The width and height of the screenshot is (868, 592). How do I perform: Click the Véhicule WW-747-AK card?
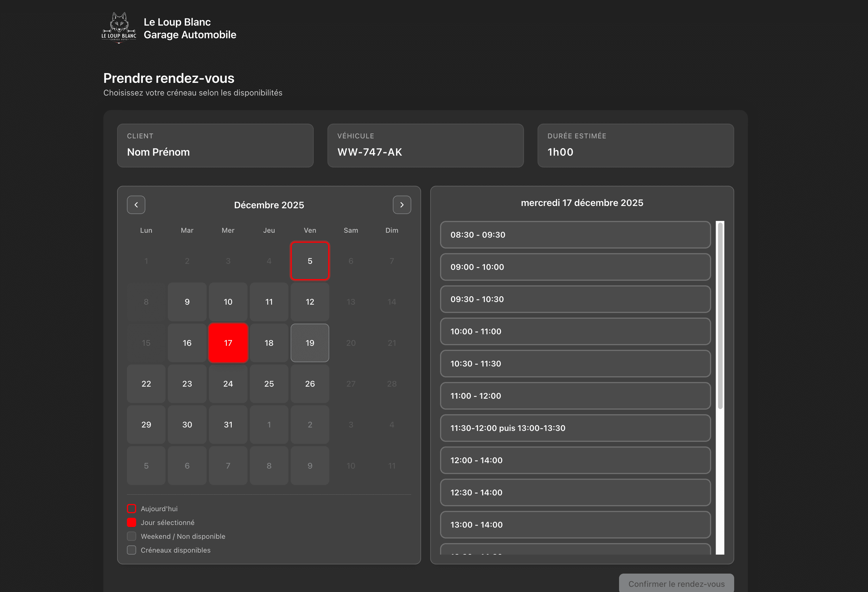click(425, 146)
